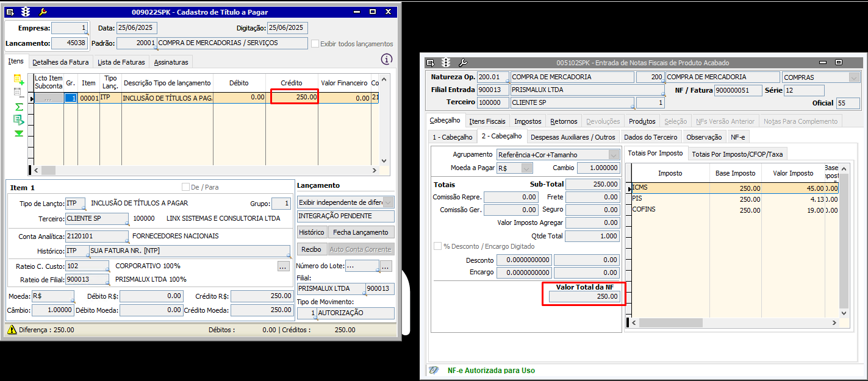868x381 pixels.
Task: Click the traffic light icon in the Cadastro de Título window
Action: (x=26, y=12)
